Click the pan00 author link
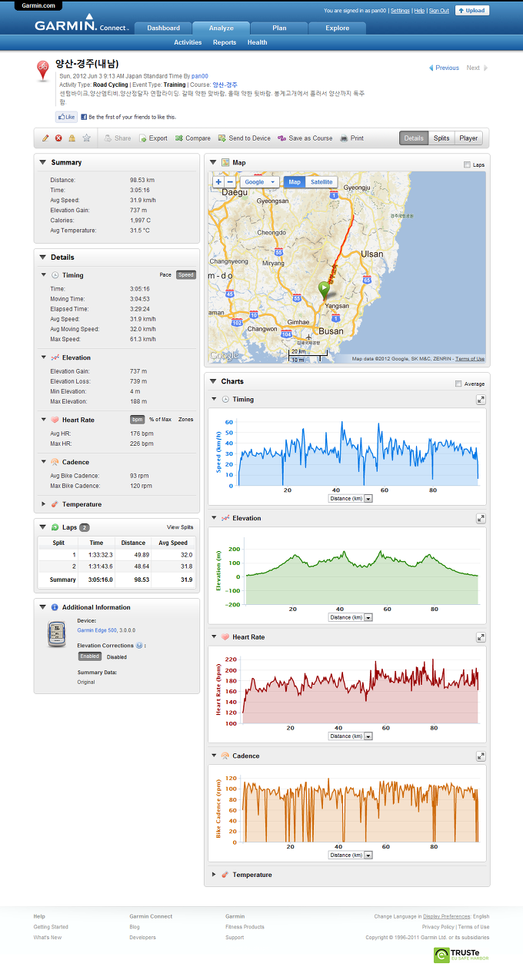Viewport: 523px width, 980px height. (x=199, y=77)
